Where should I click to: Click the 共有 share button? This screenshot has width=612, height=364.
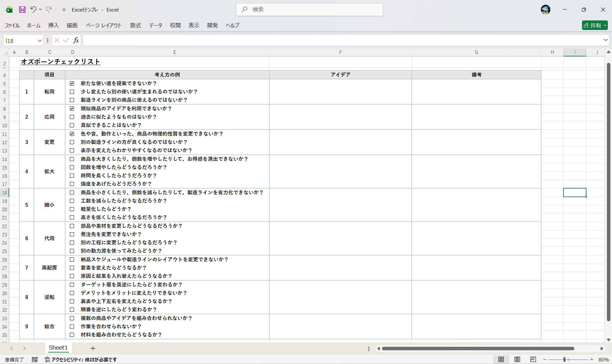594,25
